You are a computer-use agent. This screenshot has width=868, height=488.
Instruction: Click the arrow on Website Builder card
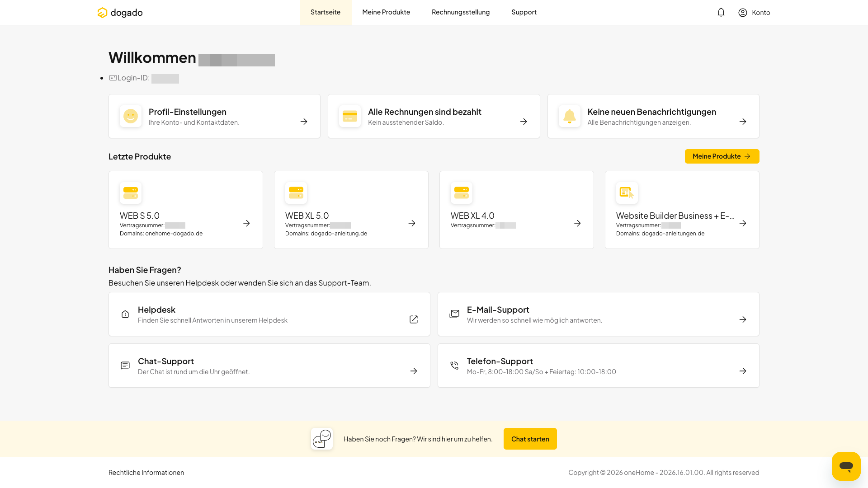point(743,223)
